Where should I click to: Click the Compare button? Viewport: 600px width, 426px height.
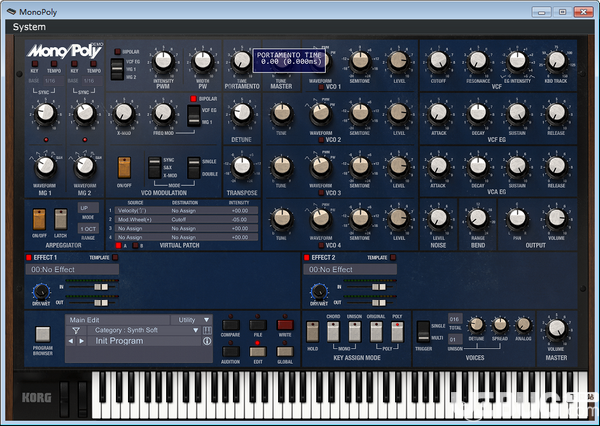click(x=231, y=325)
